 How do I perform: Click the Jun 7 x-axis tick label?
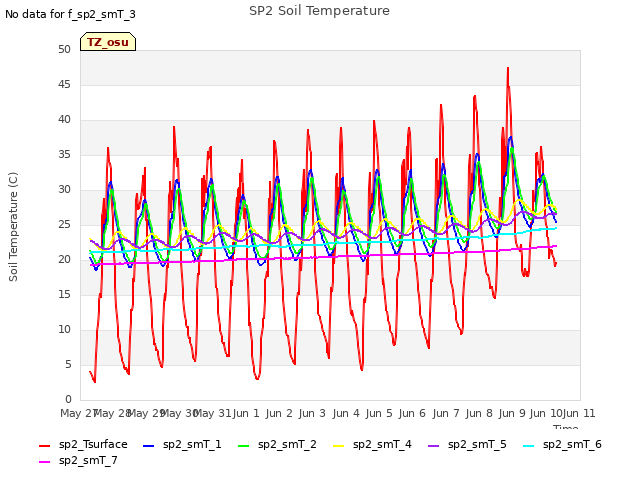coord(446,413)
